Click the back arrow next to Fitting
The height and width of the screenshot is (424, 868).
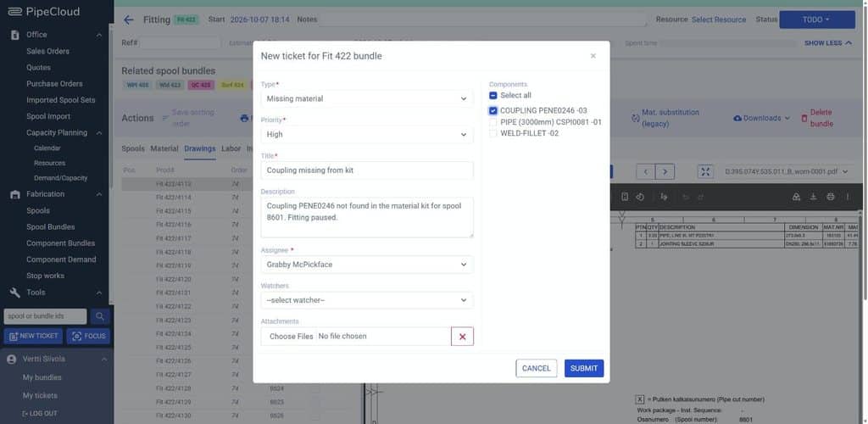click(x=129, y=20)
